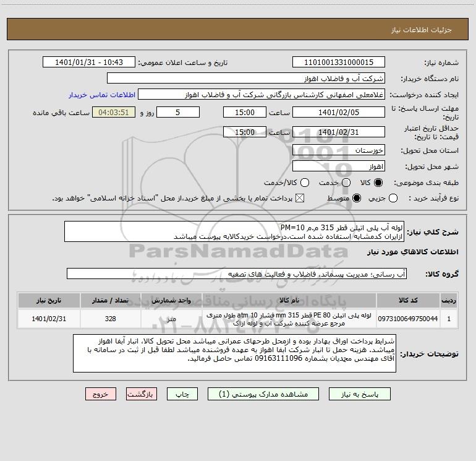This screenshot has width=476, height=461.
Task: Click the ردیف column header
Action: coord(449,300)
